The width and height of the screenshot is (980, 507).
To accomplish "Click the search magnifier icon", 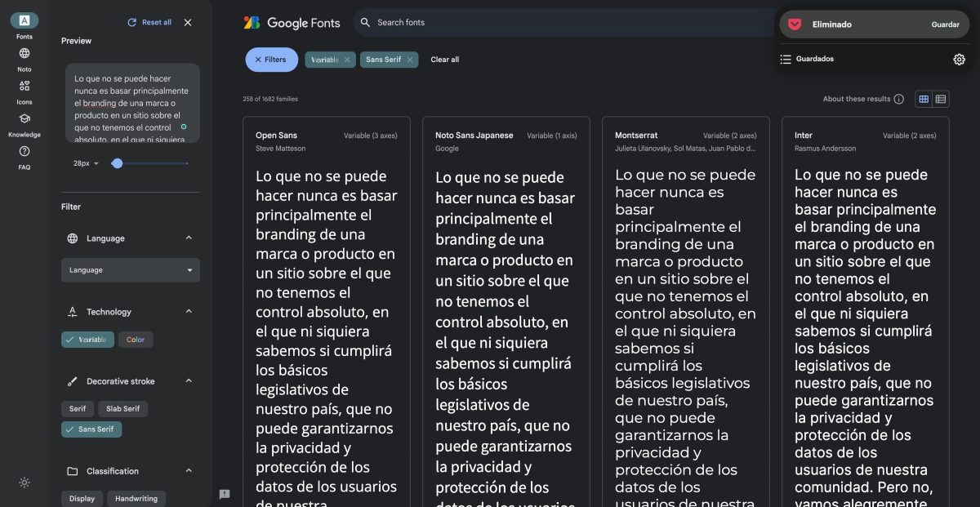I will (x=365, y=23).
